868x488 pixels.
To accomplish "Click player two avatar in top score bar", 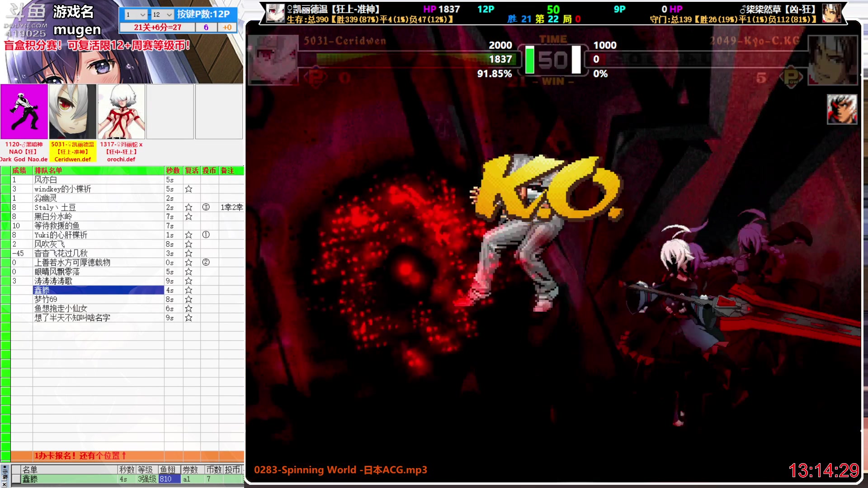I will 831,13.
